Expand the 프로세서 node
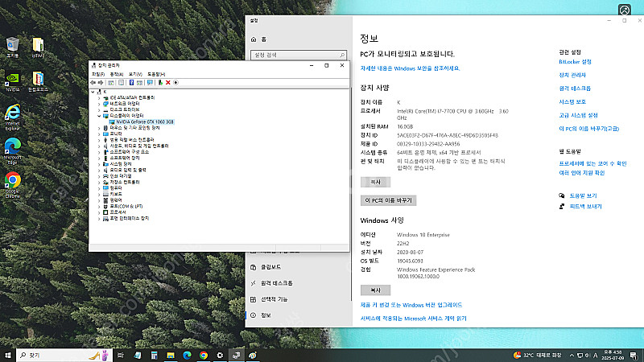The width and height of the screenshot is (644, 362). tap(99, 212)
